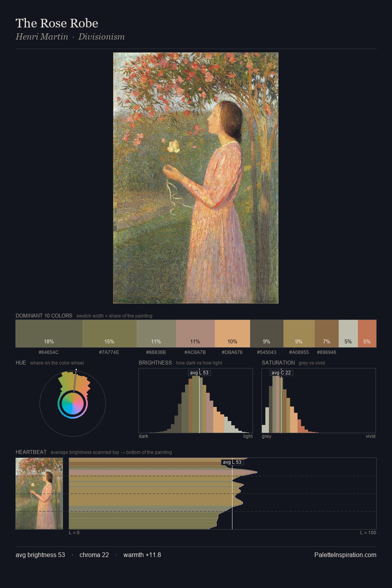392x588 pixels.
Task: Click the L = 0 axis label
Action: pos(74,533)
